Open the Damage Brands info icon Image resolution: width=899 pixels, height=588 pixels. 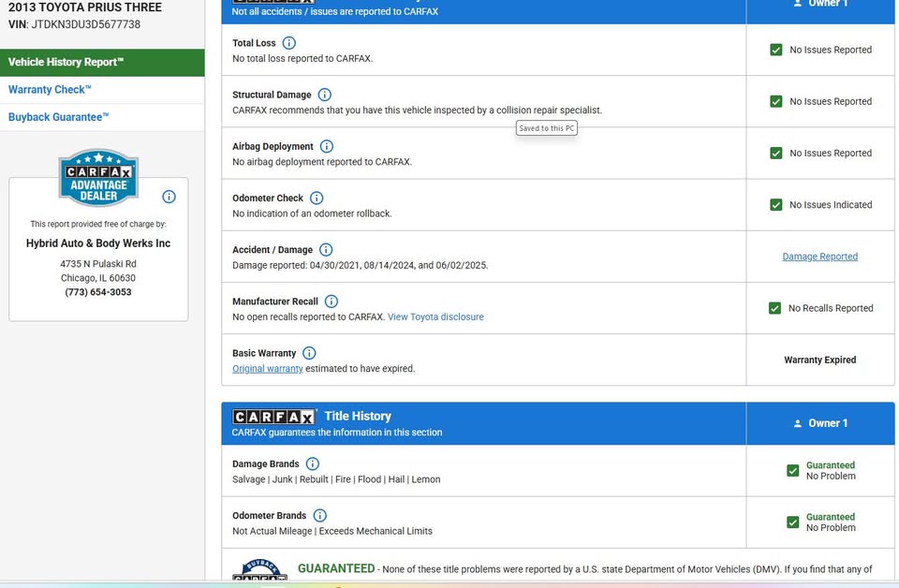tap(313, 463)
